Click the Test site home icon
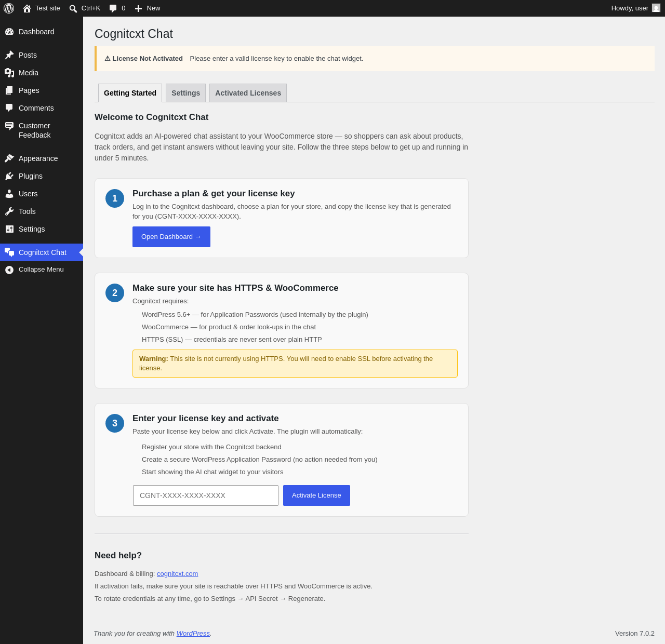Image resolution: width=665 pixels, height=644 pixels. [x=27, y=8]
